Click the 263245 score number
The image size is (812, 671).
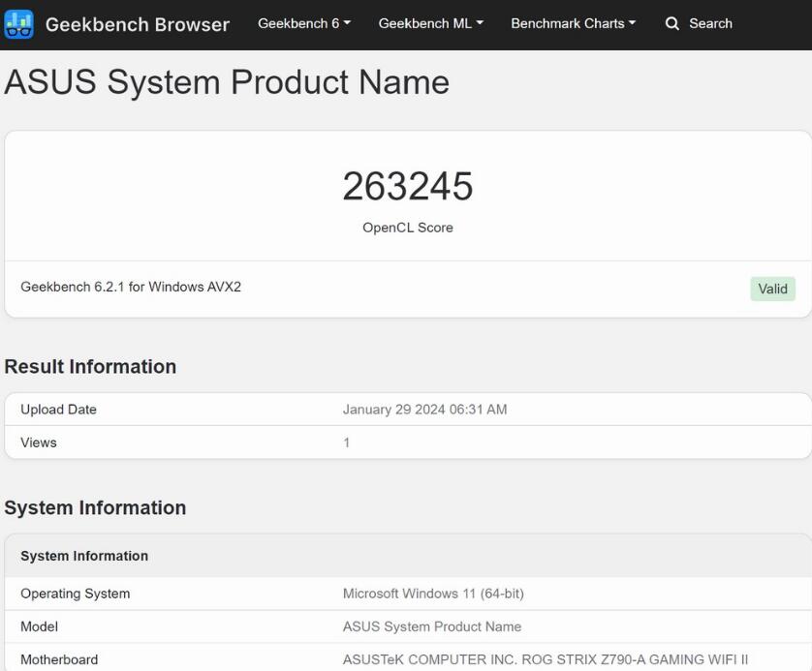(x=407, y=186)
